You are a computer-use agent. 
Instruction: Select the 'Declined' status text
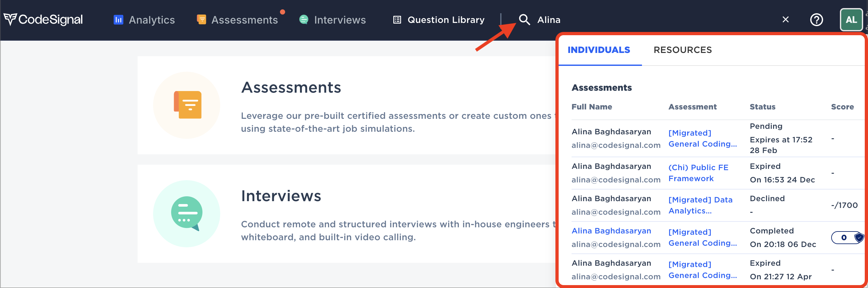click(767, 198)
